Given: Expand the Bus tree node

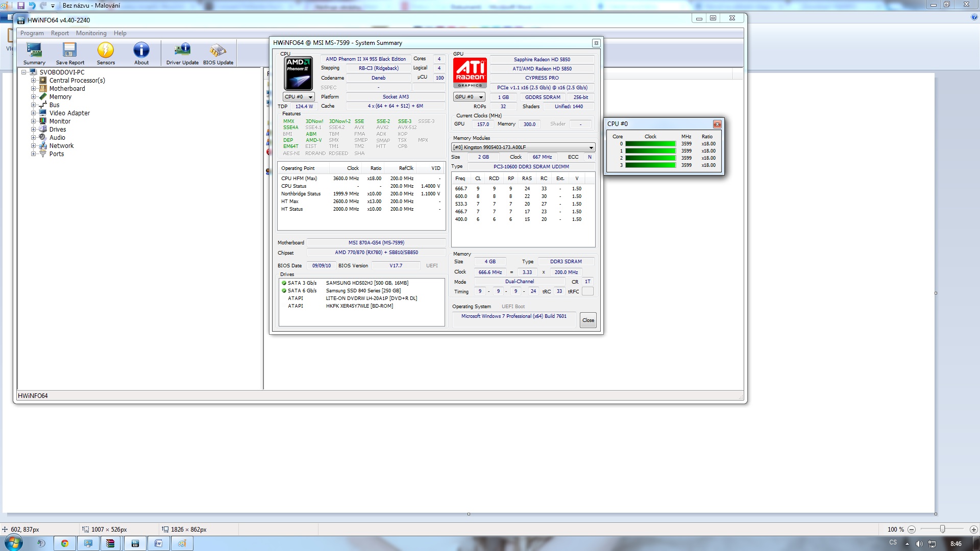Looking at the screenshot, I should pyautogui.click(x=33, y=105).
